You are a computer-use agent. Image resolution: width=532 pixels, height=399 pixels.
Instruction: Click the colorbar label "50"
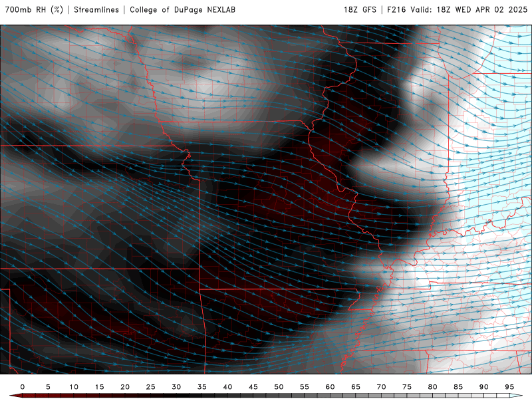279,387
